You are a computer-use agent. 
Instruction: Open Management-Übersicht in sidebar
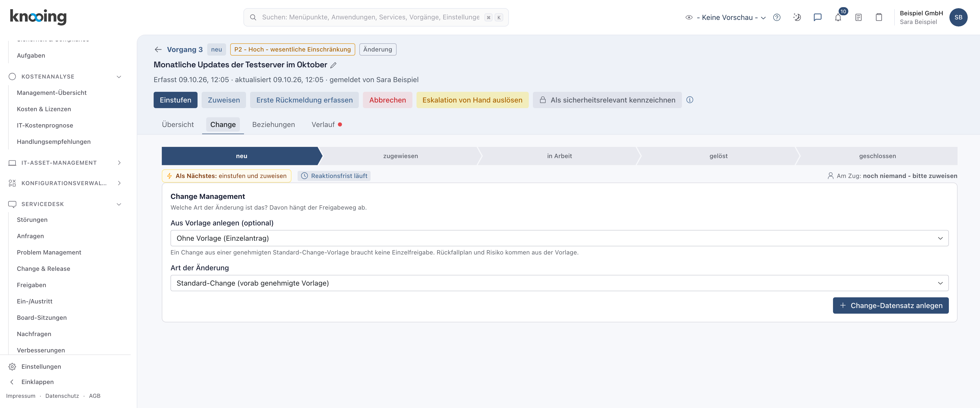[x=52, y=93]
